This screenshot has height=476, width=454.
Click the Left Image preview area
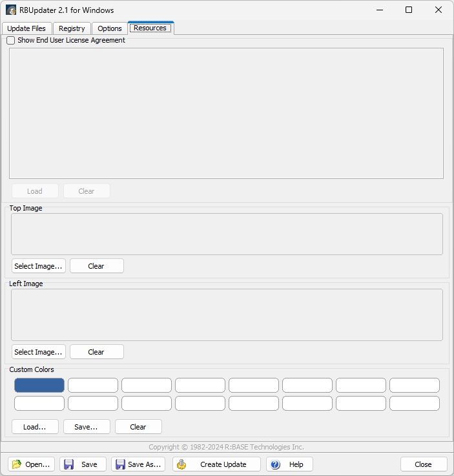coord(227,315)
